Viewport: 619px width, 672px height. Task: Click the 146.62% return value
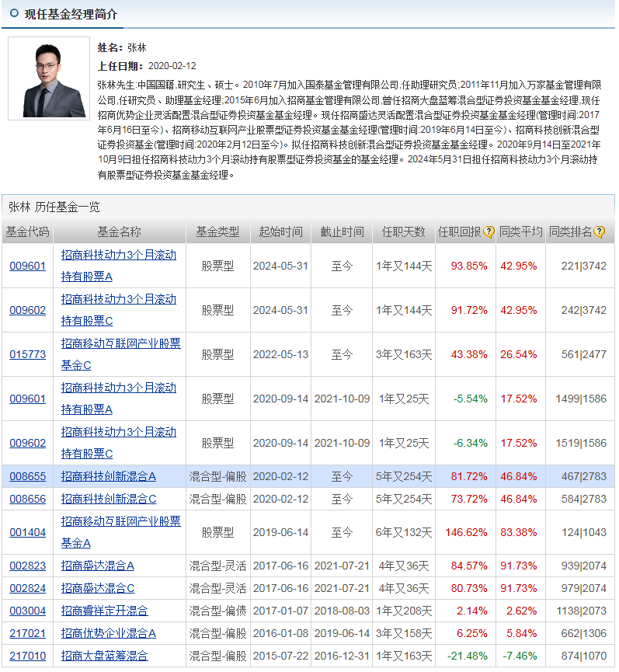pos(466,533)
